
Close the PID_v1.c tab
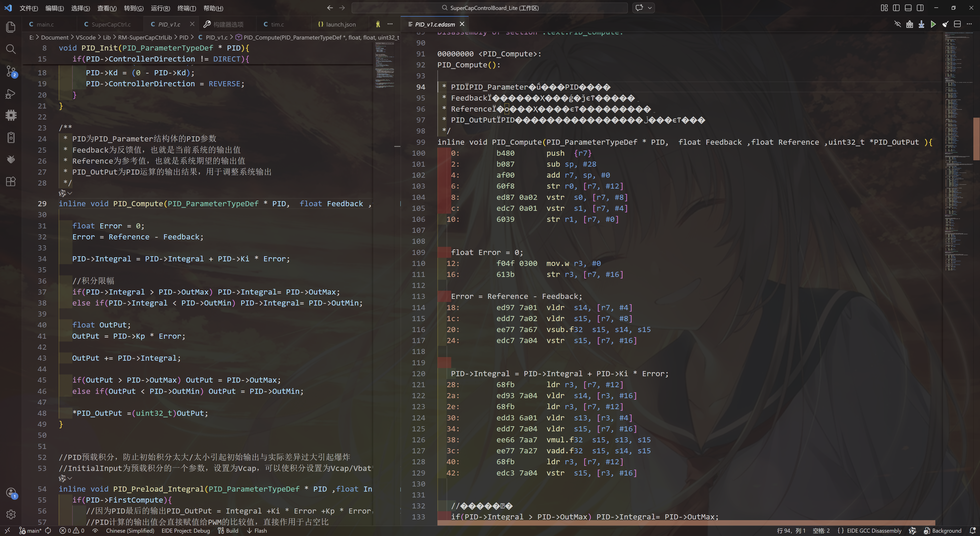tap(192, 24)
